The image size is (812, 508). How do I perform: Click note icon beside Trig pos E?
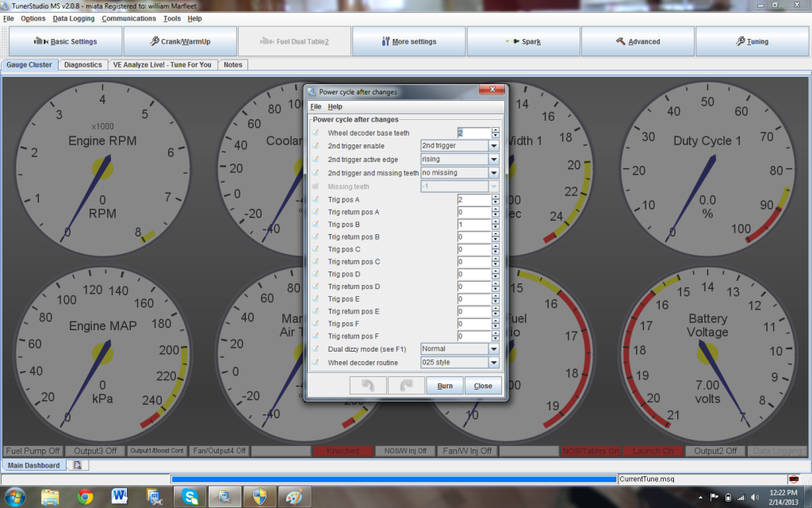[x=316, y=299]
